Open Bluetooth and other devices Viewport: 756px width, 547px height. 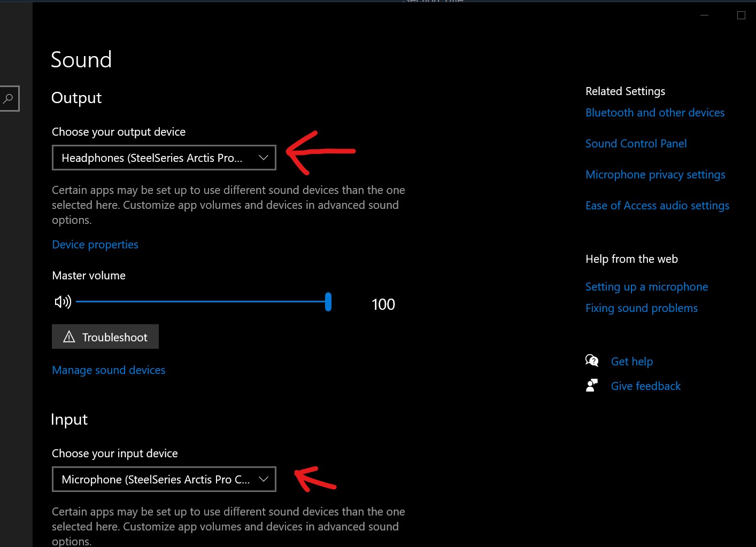655,113
